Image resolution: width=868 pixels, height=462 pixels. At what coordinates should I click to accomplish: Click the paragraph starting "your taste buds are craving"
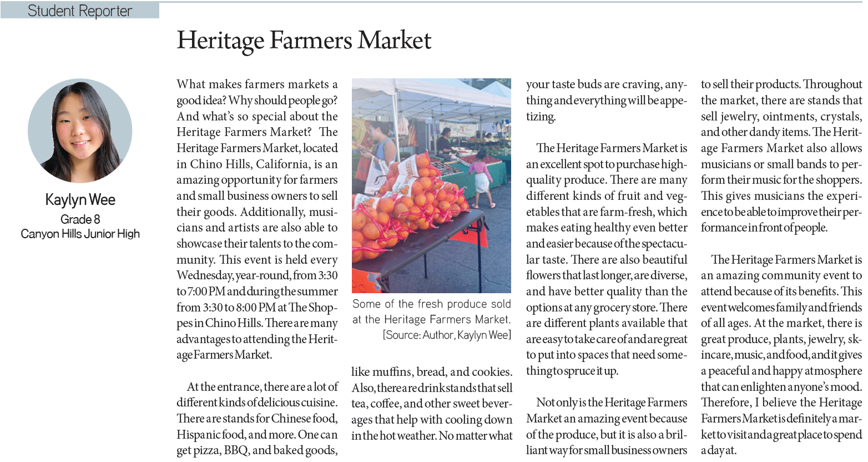coord(606,101)
